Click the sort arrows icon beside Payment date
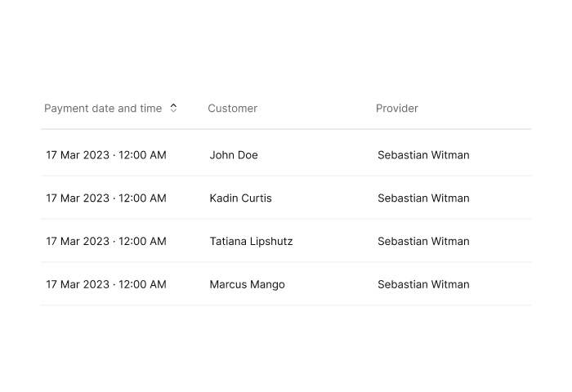 [173, 108]
